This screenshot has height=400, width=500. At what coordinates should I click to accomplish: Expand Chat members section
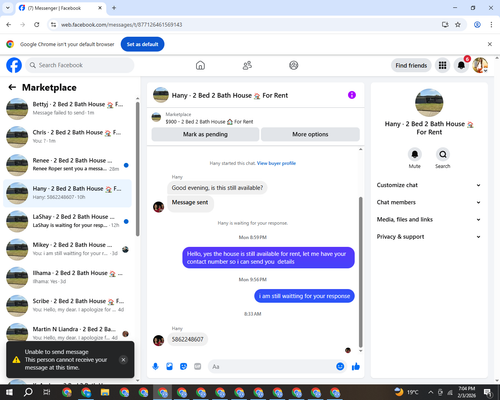(x=429, y=202)
